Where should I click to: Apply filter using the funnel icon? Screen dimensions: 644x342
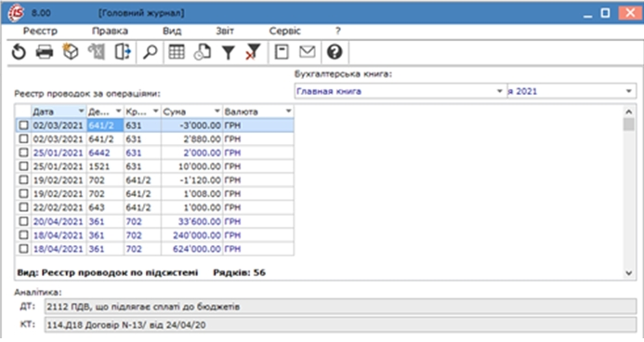tap(228, 53)
